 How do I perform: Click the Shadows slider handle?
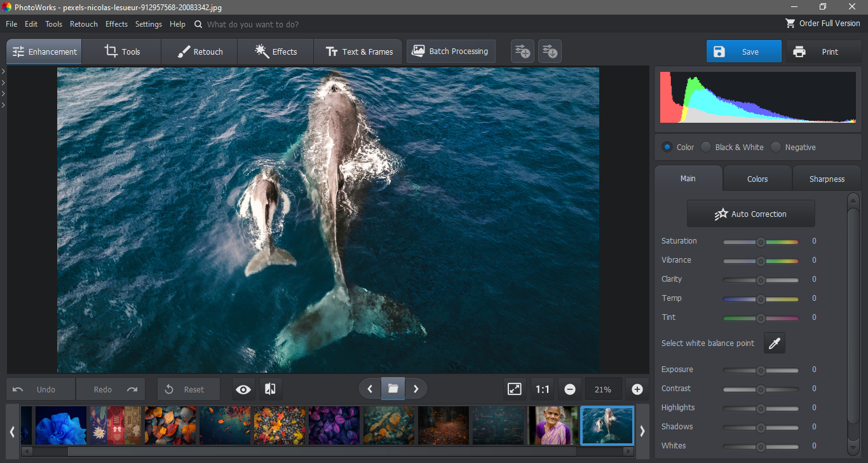pyautogui.click(x=761, y=427)
